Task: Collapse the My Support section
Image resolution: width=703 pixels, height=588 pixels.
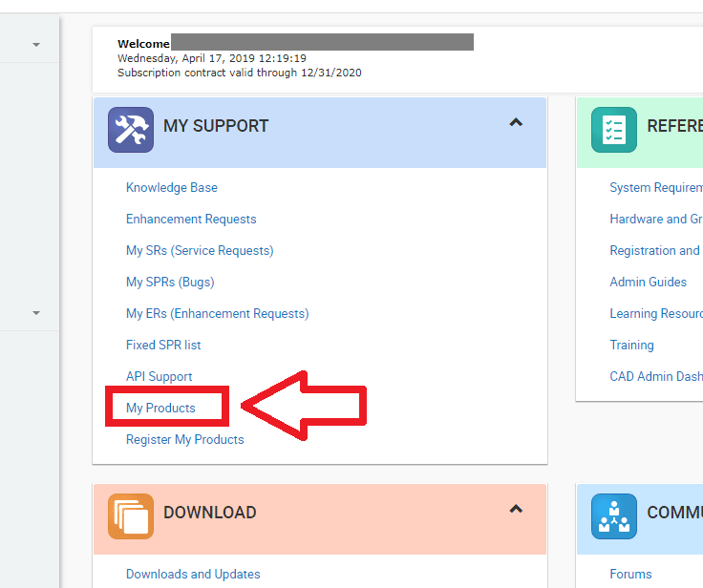Action: coord(516,123)
